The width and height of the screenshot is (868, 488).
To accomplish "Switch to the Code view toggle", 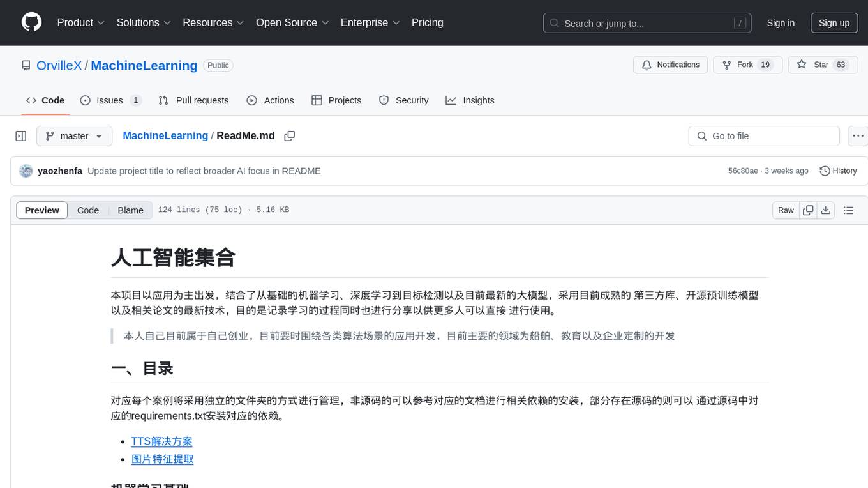I will 88,210.
